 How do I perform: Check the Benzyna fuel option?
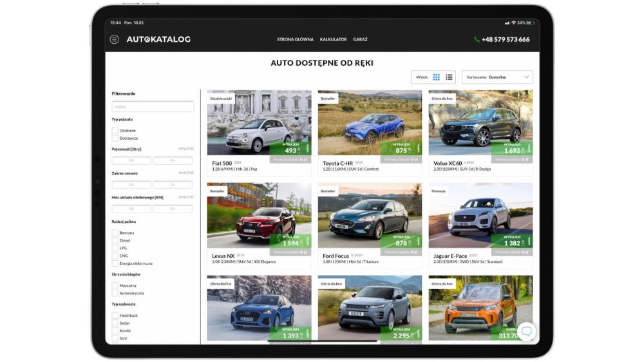coord(115,233)
